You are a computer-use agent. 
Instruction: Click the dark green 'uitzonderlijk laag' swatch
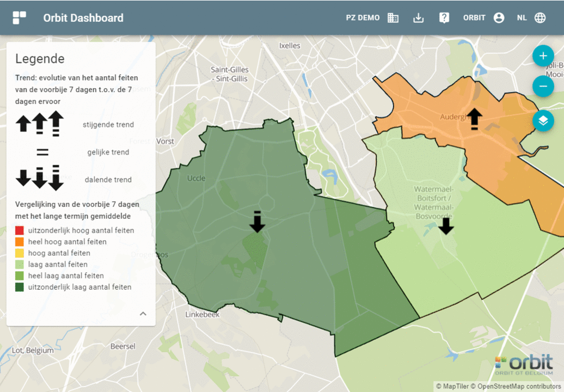tap(20, 287)
